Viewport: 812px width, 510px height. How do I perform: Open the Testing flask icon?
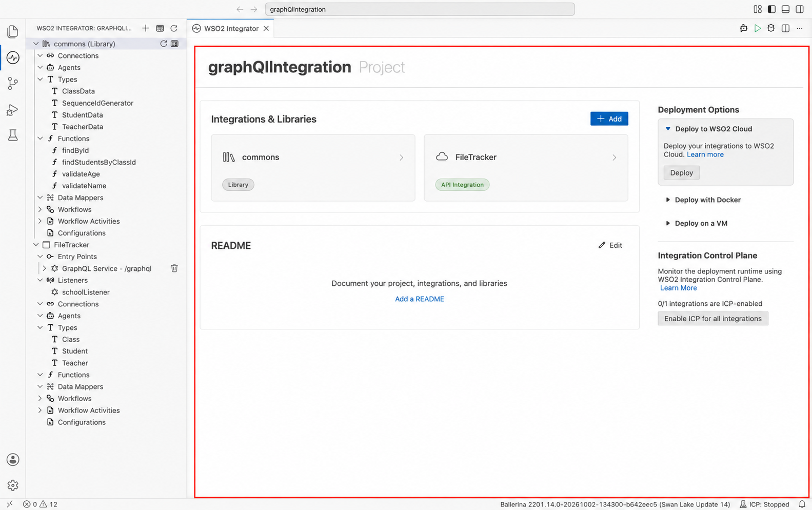point(13,135)
